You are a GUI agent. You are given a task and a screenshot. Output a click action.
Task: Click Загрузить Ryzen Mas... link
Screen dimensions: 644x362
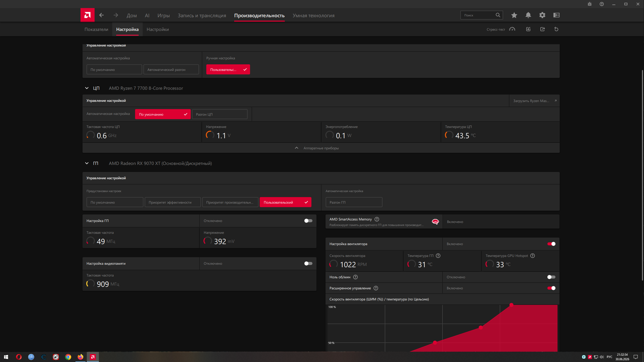point(535,101)
